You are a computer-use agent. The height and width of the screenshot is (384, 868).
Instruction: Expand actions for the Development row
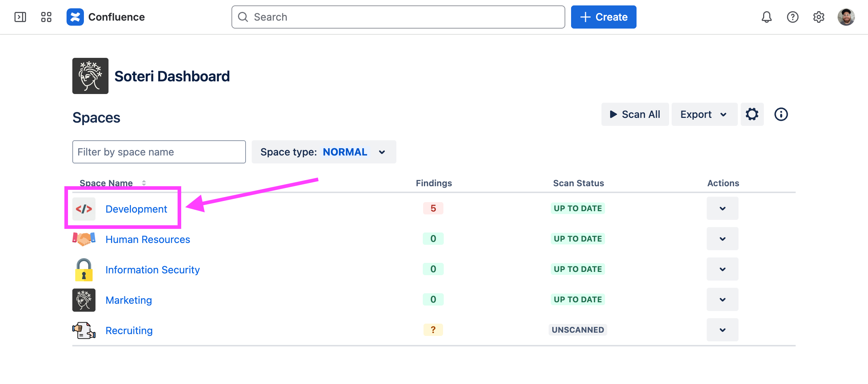pyautogui.click(x=722, y=208)
